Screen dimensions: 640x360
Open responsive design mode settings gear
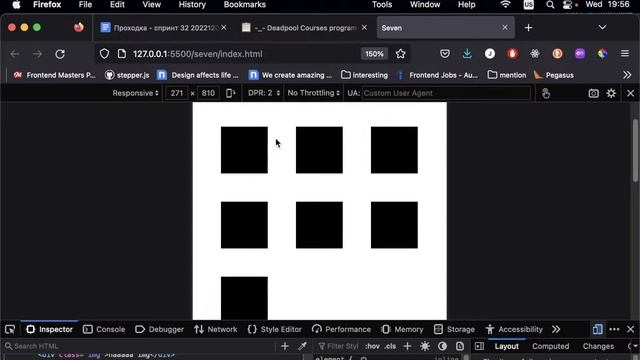tap(611, 93)
